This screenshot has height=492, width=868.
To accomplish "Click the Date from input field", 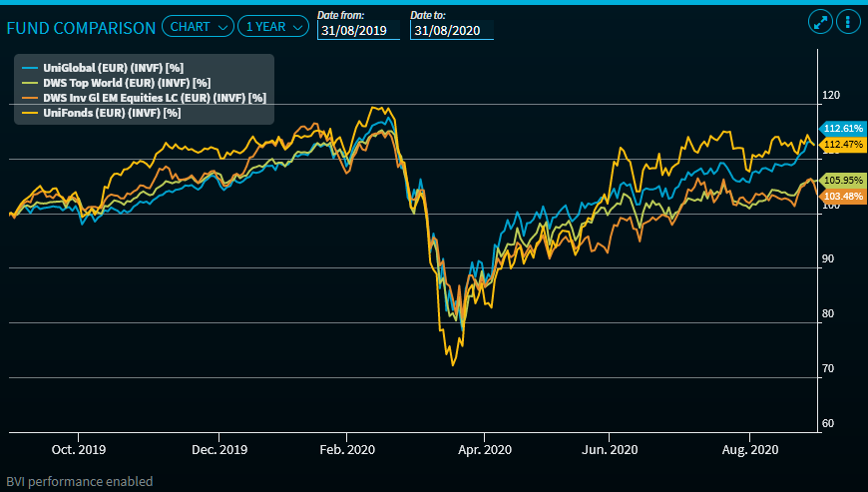I will tap(358, 31).
